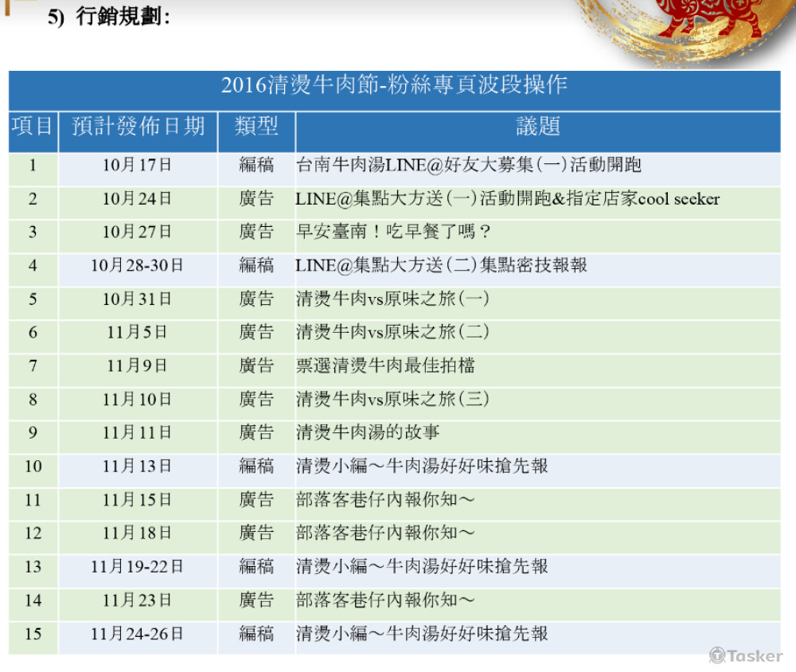
Task: Click the Tasker watermark logo icon
Action: (717, 655)
